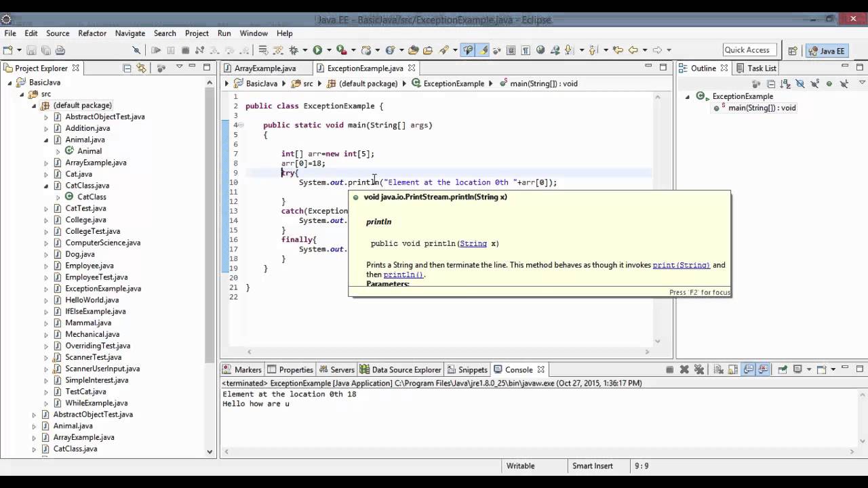Click the New file toolbar icon

(7, 50)
